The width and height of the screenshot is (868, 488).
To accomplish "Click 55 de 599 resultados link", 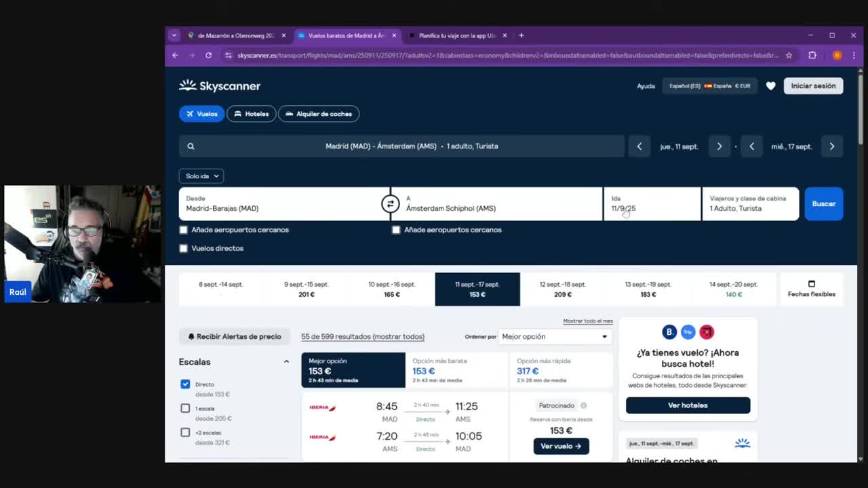I will point(363,337).
